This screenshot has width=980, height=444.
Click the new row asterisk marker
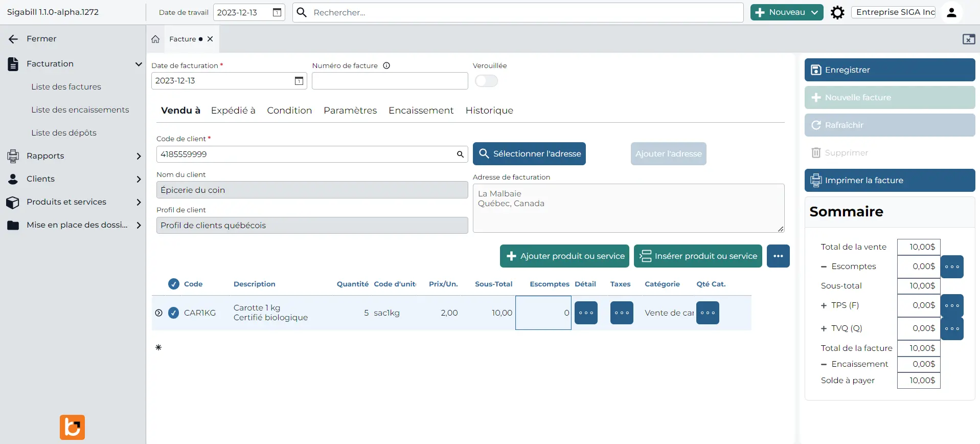[158, 347]
